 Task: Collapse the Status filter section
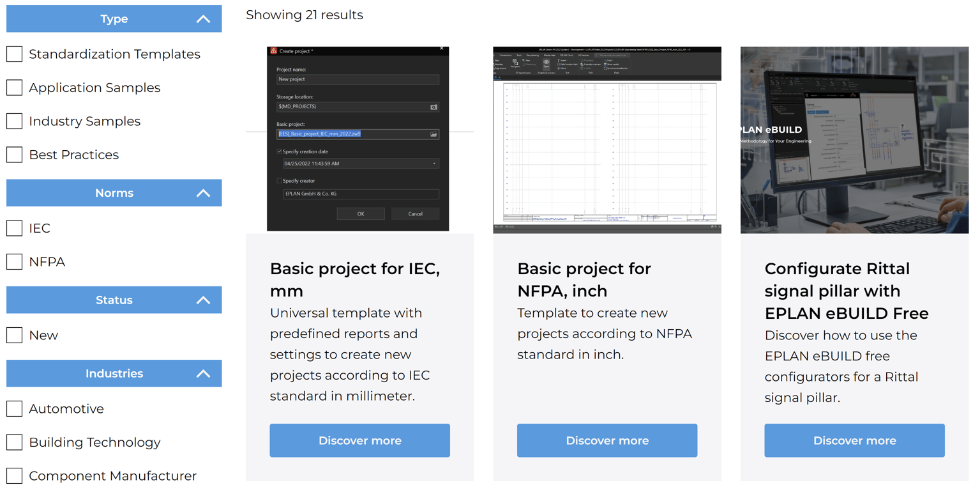[x=203, y=300]
